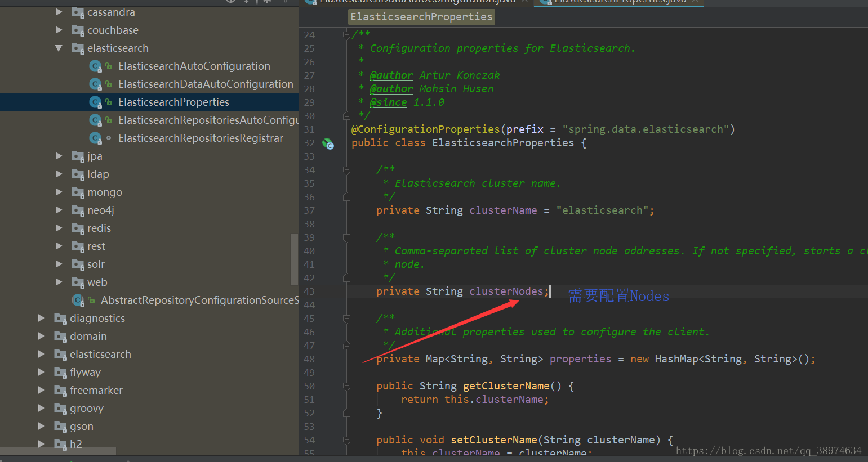The width and height of the screenshot is (868, 462).
Task: Click the project panel vertical scrollbar thumb
Action: (294, 259)
